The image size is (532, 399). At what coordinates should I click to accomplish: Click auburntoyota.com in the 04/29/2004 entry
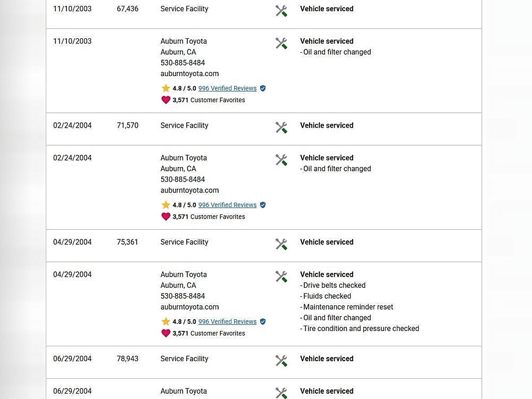(x=189, y=307)
